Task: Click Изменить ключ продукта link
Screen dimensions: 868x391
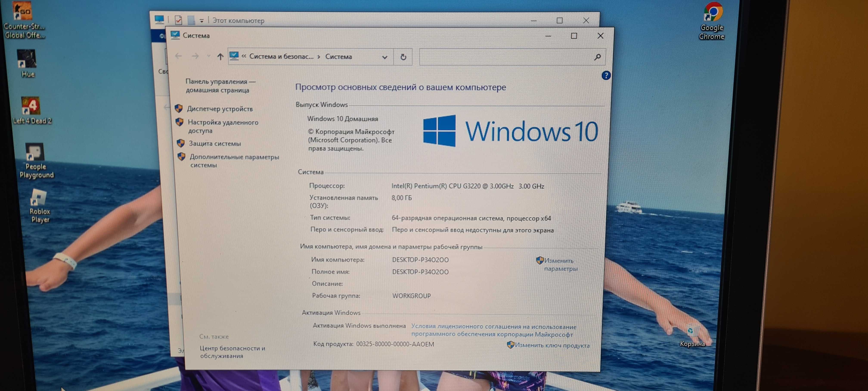Action: pyautogui.click(x=552, y=345)
